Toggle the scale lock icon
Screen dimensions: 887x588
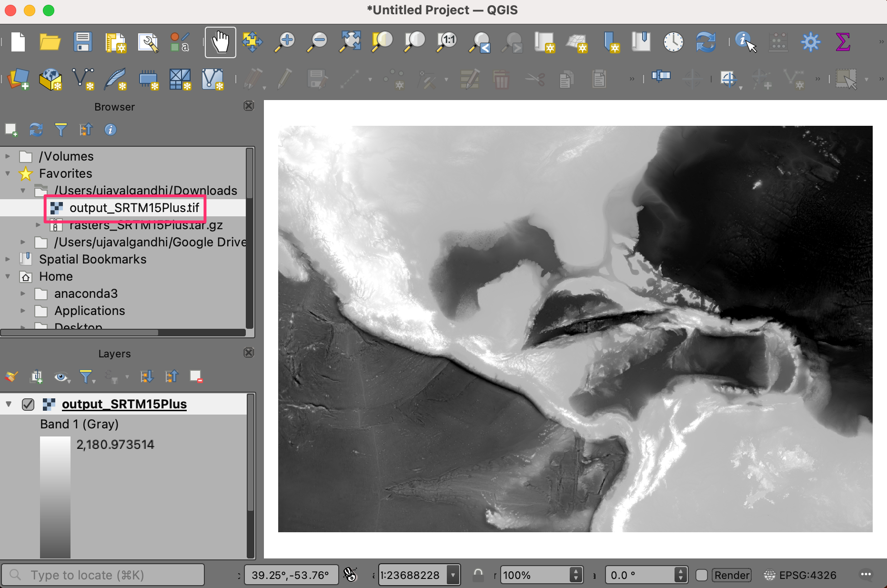pos(478,575)
